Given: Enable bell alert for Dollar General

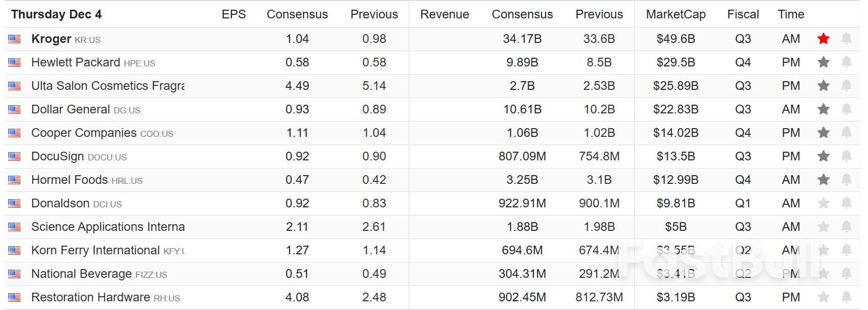Looking at the screenshot, I should point(847,109).
